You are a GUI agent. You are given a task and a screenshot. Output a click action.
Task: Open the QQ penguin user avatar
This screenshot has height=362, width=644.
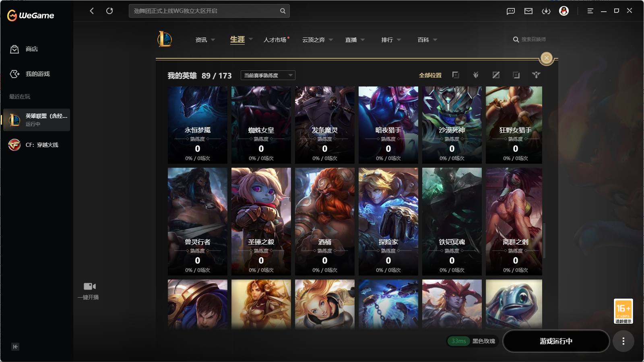click(x=564, y=11)
